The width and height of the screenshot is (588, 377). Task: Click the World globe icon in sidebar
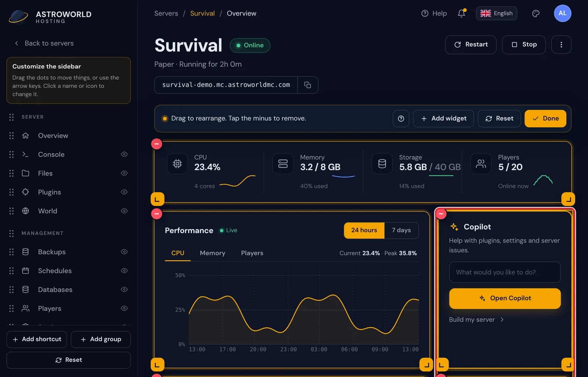point(25,211)
